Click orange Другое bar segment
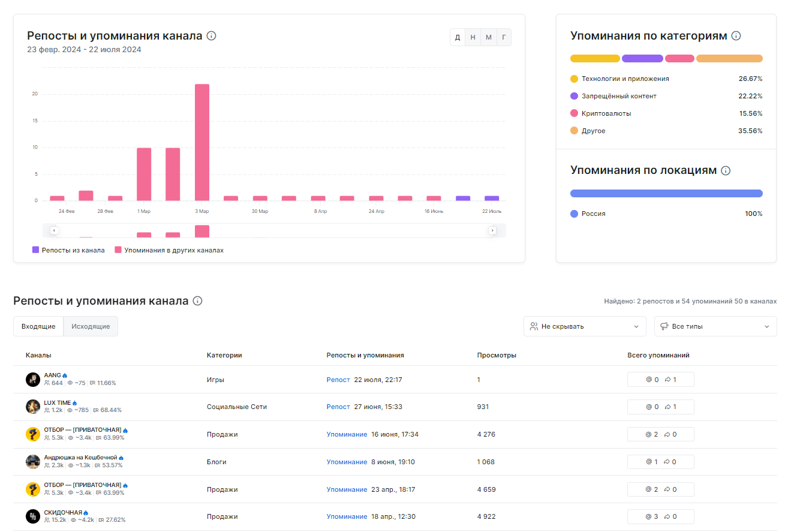 click(x=729, y=59)
